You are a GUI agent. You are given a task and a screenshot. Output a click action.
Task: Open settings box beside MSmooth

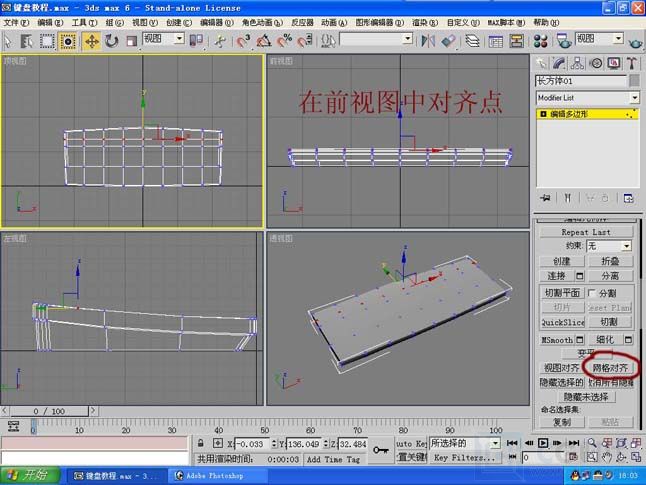tap(580, 340)
